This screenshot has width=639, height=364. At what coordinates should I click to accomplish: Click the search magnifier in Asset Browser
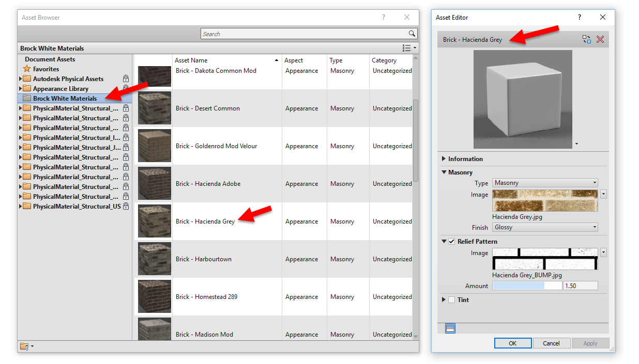coord(412,33)
